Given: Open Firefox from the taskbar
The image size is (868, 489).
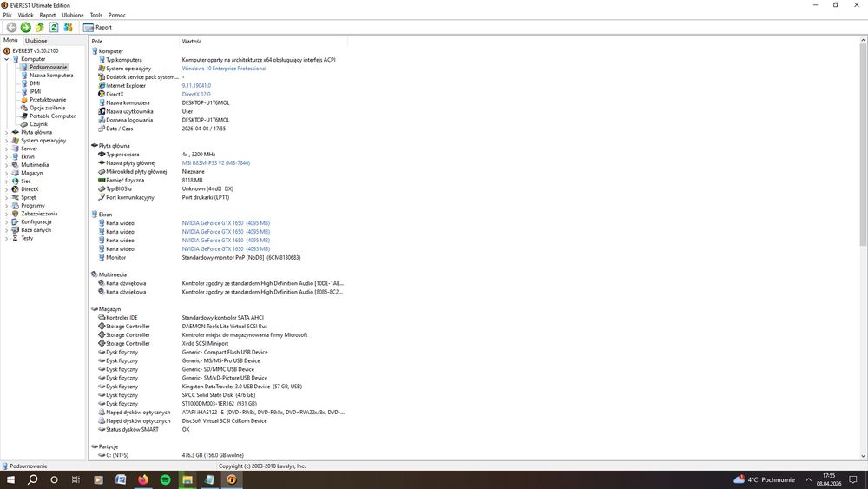Looking at the screenshot, I should [x=143, y=479].
